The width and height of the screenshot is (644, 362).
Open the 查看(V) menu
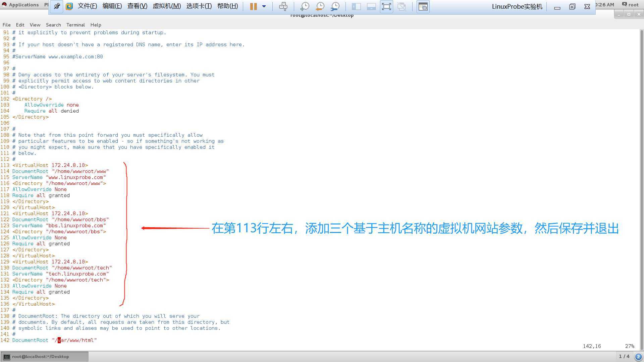pyautogui.click(x=137, y=6)
